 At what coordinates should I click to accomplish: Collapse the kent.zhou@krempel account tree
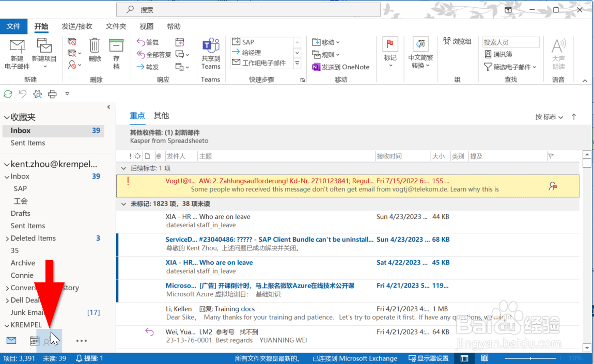coord(6,164)
